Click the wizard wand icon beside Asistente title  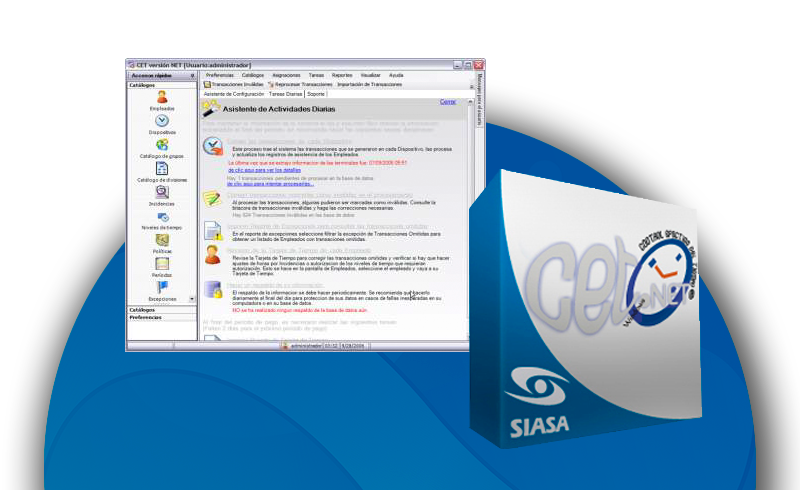tap(211, 108)
